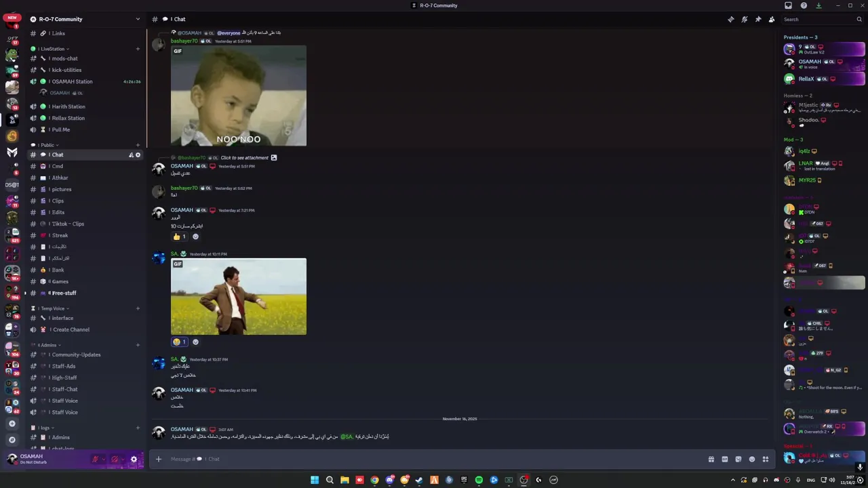
Task: Add a channel to LiveStation category
Action: click(x=138, y=49)
